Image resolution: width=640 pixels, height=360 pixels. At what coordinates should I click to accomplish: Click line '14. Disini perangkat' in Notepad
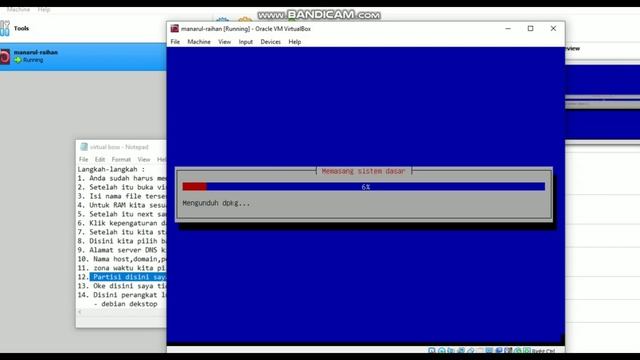click(x=122, y=295)
